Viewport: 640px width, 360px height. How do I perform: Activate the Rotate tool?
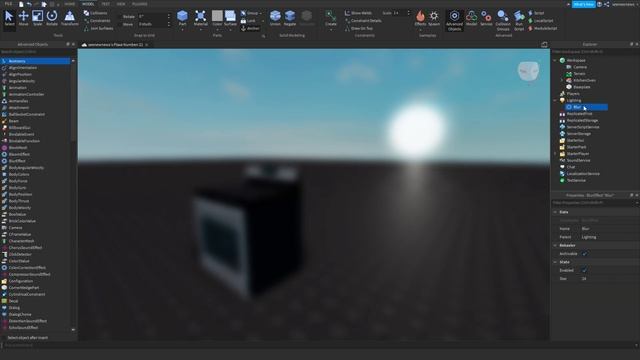click(x=52, y=18)
